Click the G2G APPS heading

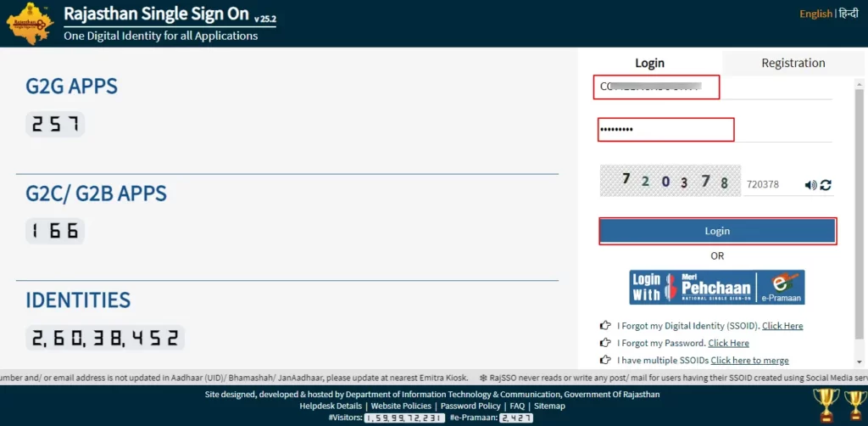coord(71,87)
